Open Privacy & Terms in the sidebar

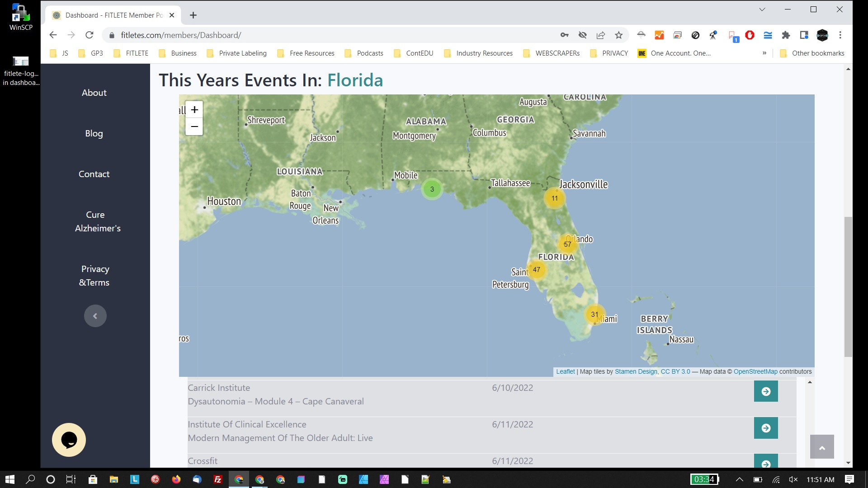pos(94,276)
